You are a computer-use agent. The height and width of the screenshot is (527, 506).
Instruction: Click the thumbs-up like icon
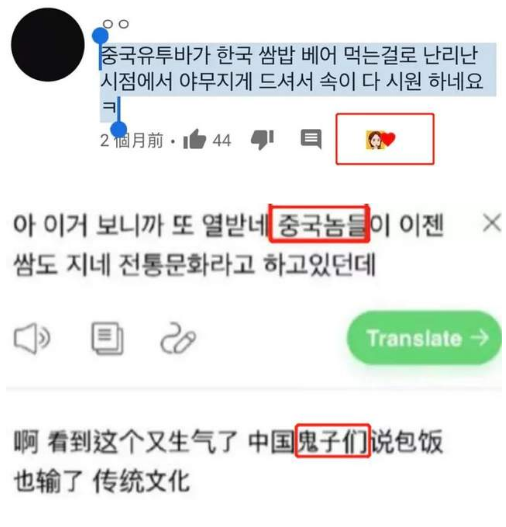coord(195,139)
